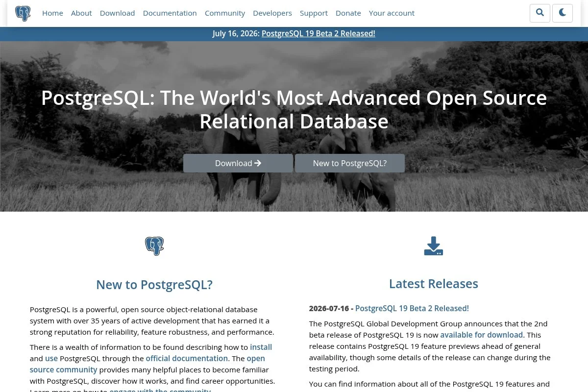The width and height of the screenshot is (588, 392).
Task: Select Download in the top navigation
Action: (x=117, y=13)
